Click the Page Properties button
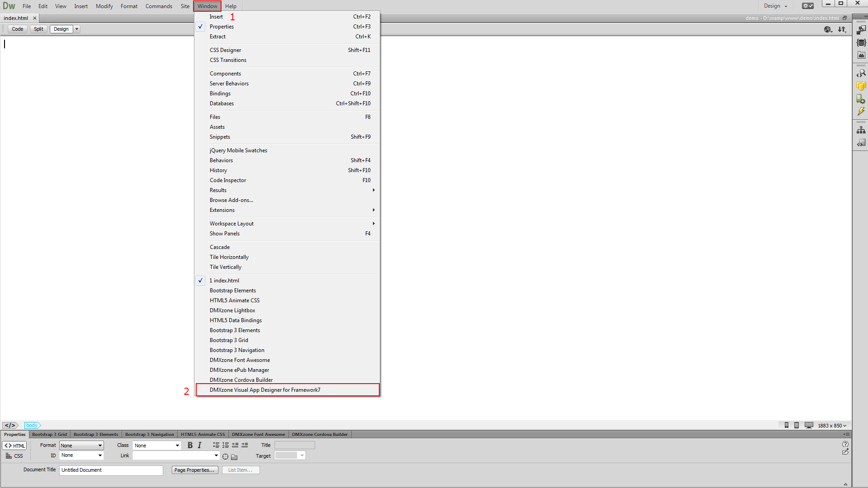The image size is (868, 488). [195, 470]
